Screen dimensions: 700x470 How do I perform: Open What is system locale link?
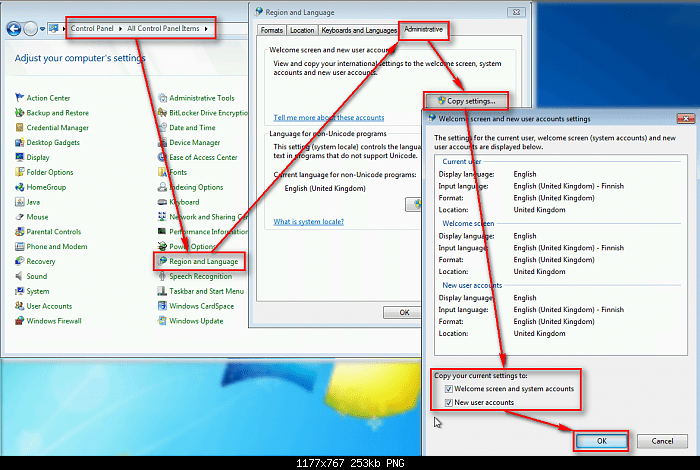pos(308,222)
